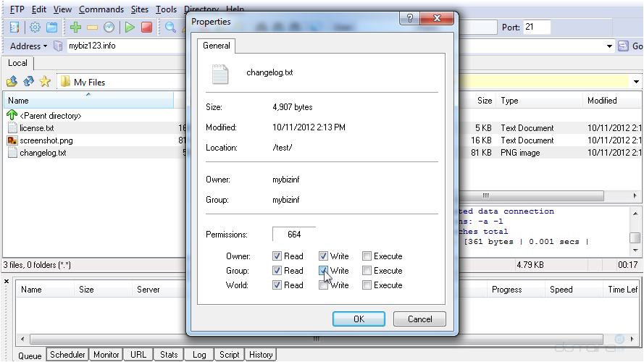Expand the address bar history dropdown near Go
644x362 pixels.
pyautogui.click(x=609, y=46)
